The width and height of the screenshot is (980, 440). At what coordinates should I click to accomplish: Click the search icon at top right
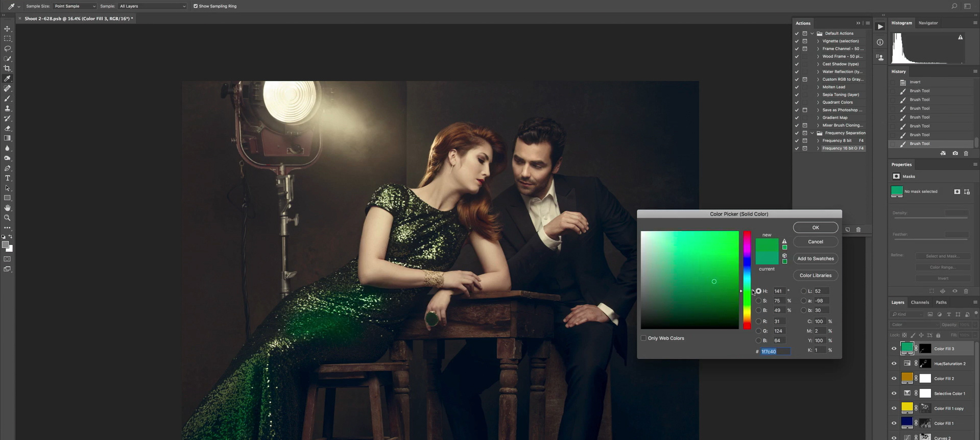pyautogui.click(x=954, y=6)
